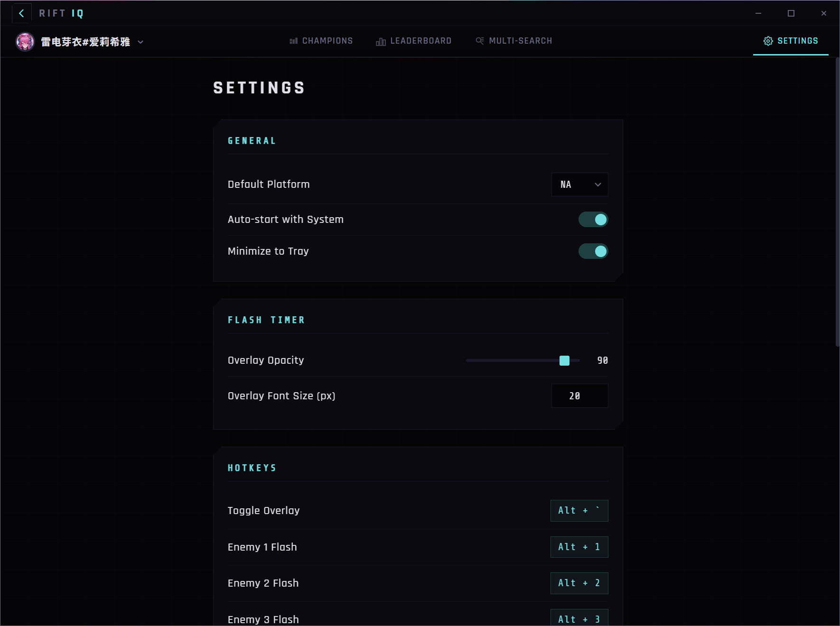Open the Default Platform dropdown showing NA
Screen dimensions: 840x626
579,184
